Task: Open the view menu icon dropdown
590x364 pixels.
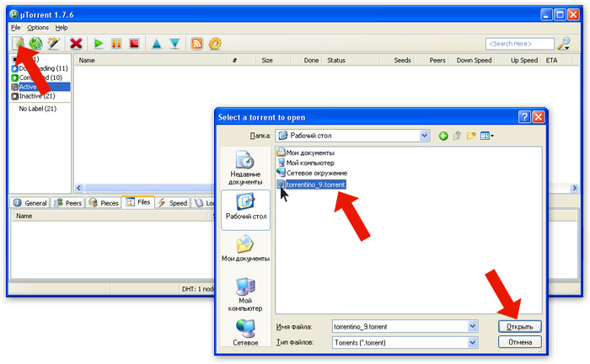Action: point(487,136)
